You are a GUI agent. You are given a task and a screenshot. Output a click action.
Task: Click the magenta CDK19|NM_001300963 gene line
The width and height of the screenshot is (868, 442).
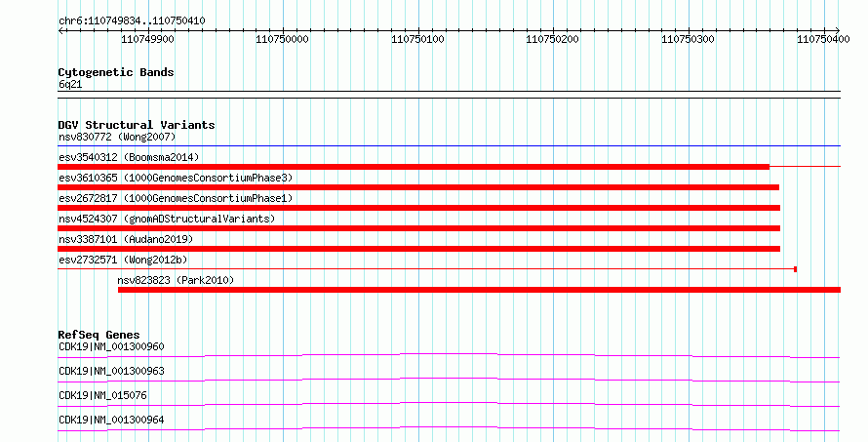pyautogui.click(x=449, y=380)
